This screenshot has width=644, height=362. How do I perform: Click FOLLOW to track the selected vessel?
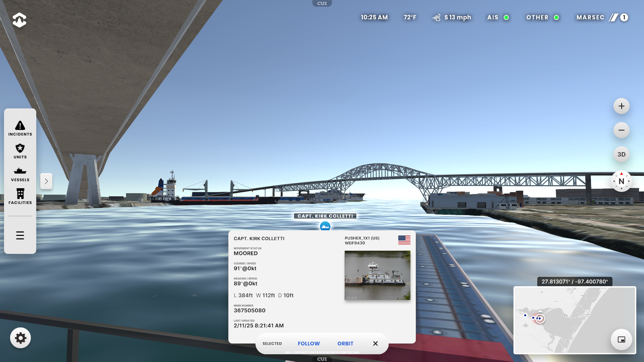pos(308,343)
